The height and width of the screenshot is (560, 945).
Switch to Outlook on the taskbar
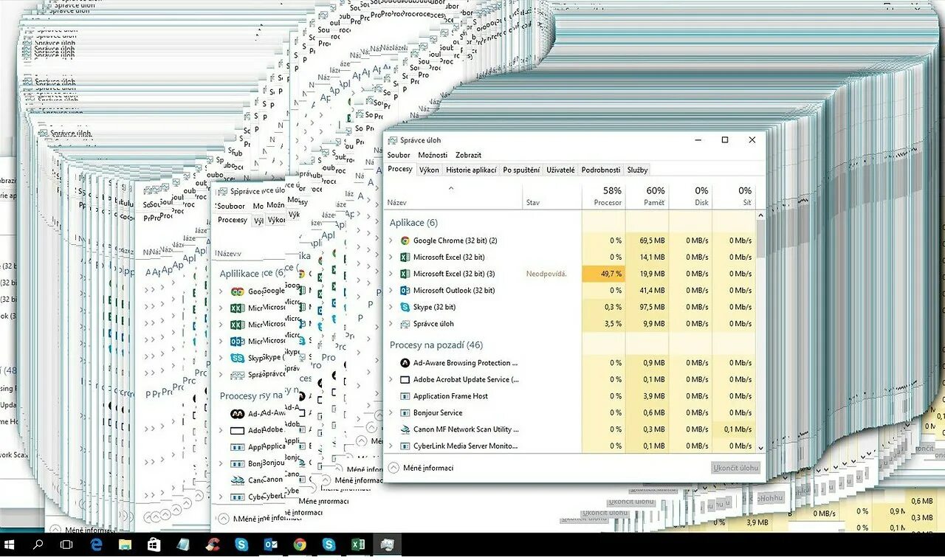pos(270,545)
